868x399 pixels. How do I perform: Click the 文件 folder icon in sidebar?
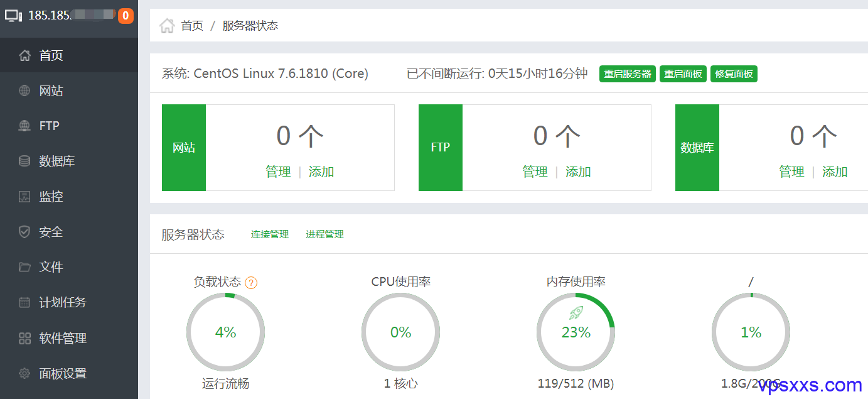click(x=24, y=267)
